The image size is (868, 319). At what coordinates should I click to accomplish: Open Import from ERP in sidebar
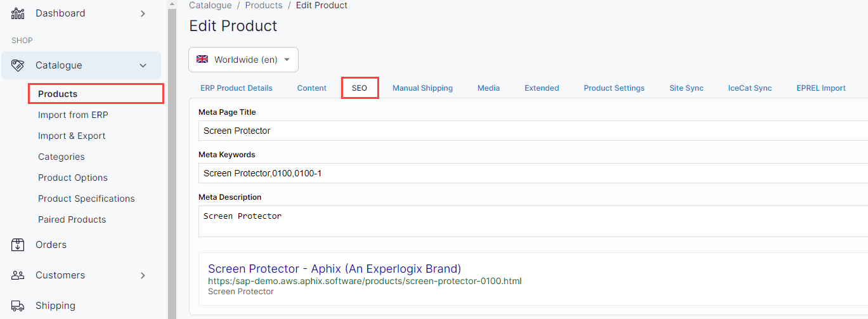click(73, 115)
